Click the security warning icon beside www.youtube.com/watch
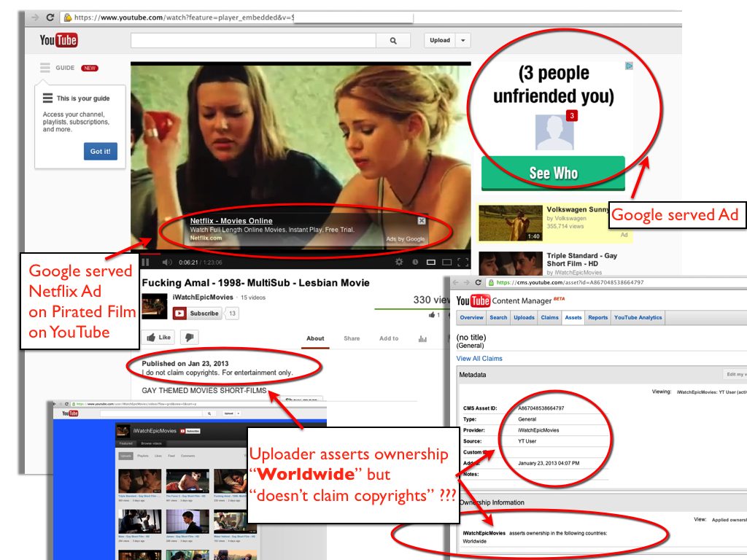The height and width of the screenshot is (560, 747). [68, 17]
